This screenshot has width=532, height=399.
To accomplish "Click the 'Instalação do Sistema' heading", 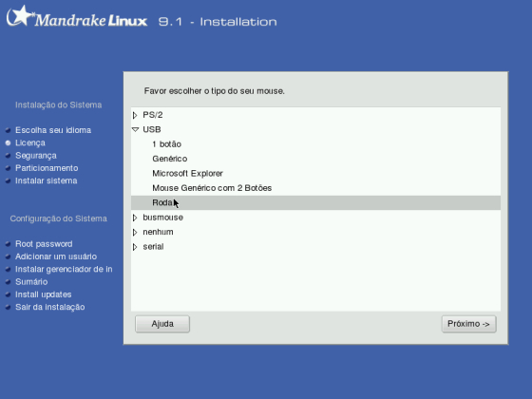I will 58,105.
